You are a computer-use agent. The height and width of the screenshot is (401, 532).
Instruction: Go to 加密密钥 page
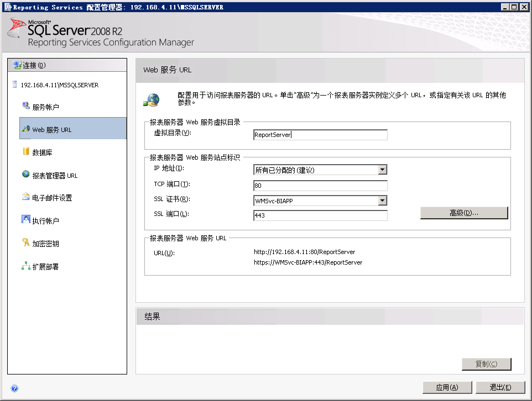[45, 244]
